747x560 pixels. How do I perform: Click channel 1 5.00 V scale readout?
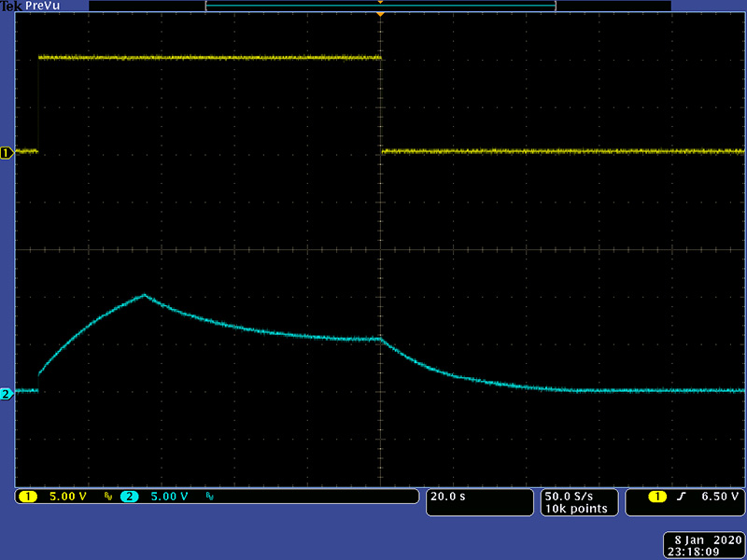(x=67, y=497)
